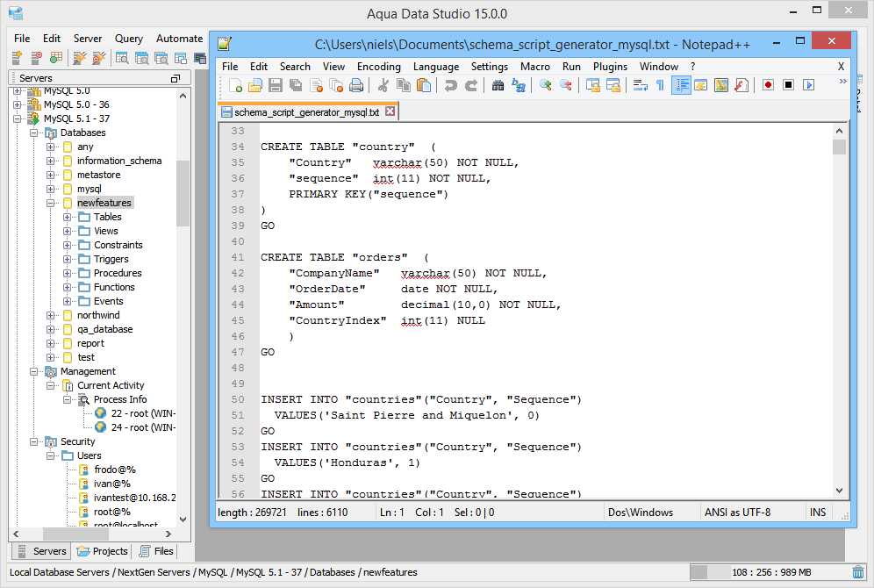
Task: Expand the Procedures folder
Action: [67, 273]
